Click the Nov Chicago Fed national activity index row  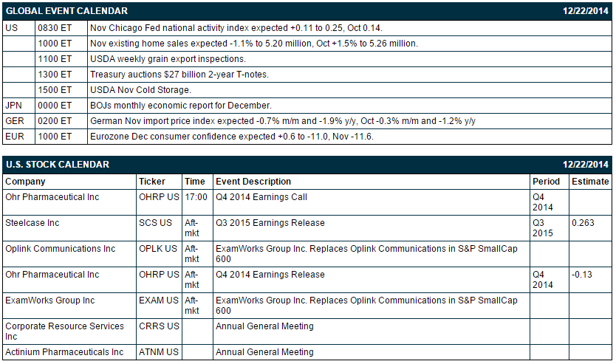(x=307, y=28)
